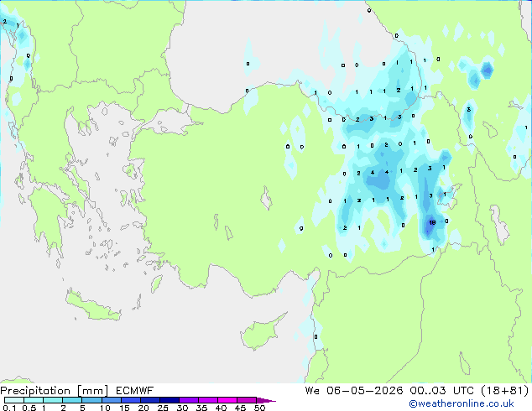Click the 0.1–0.5 mm legend color box
The width and height of the screenshot is (532, 411).
point(14,400)
